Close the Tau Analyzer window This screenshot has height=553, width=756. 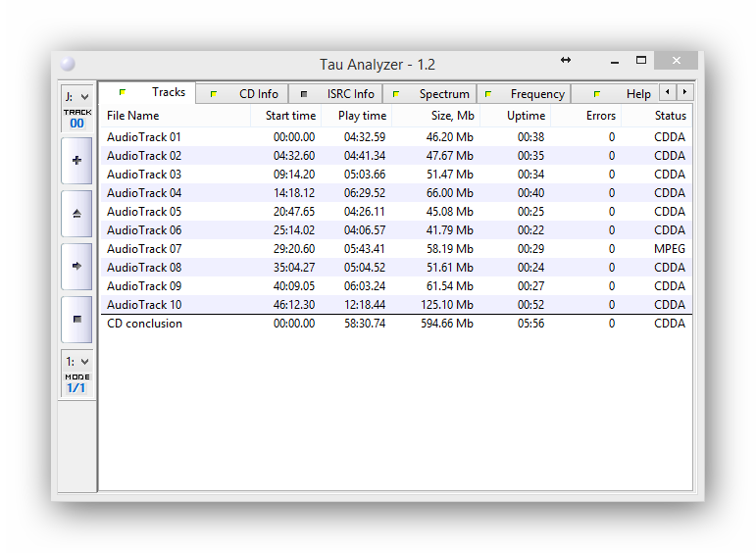pyautogui.click(x=677, y=60)
